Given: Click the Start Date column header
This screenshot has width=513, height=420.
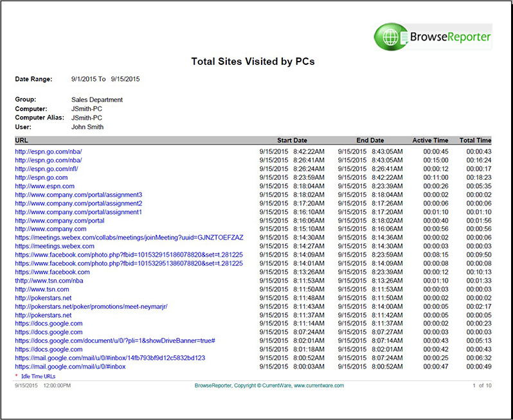Looking at the screenshot, I should (x=292, y=140).
